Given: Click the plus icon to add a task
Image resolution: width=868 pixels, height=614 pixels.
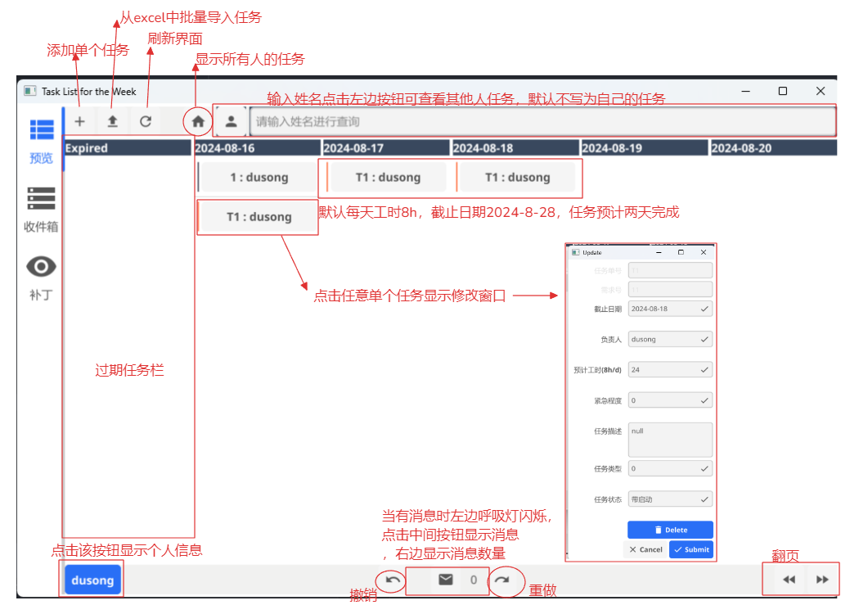Looking at the screenshot, I should pos(79,121).
